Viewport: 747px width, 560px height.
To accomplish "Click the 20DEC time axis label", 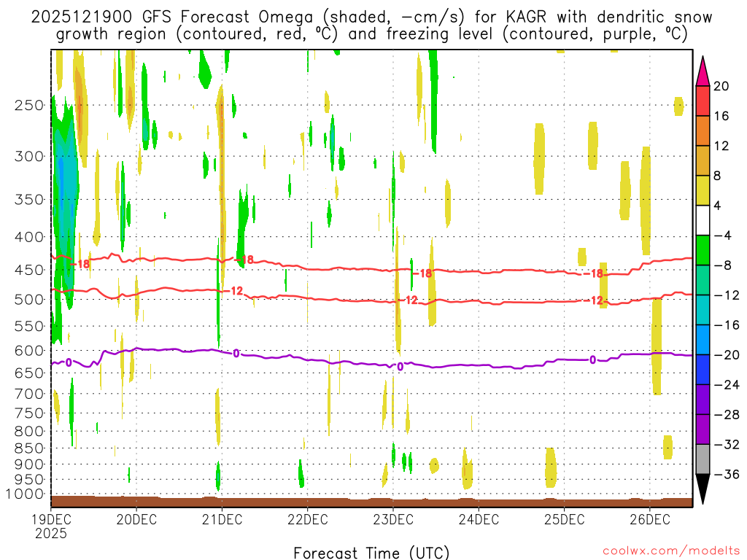I will click(x=136, y=519).
